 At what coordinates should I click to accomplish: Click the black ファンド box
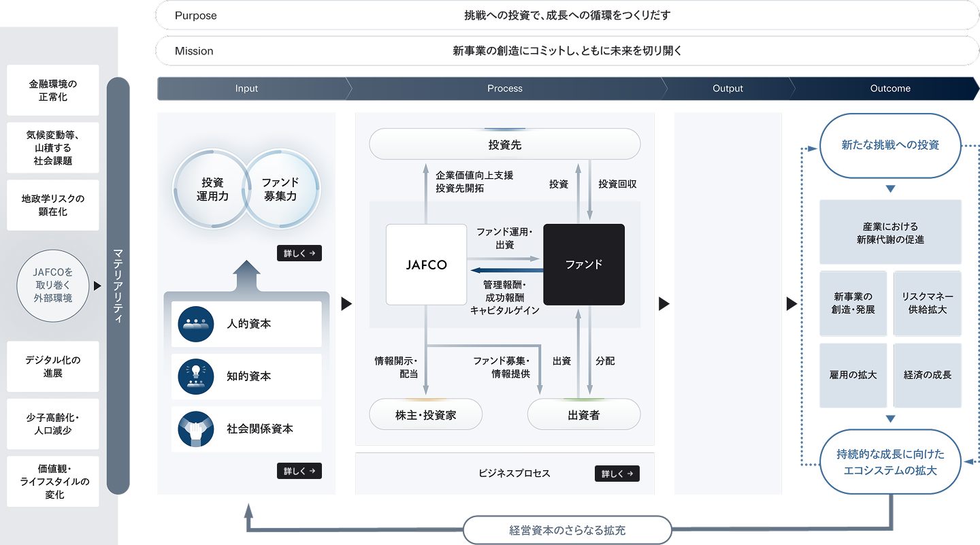584,265
